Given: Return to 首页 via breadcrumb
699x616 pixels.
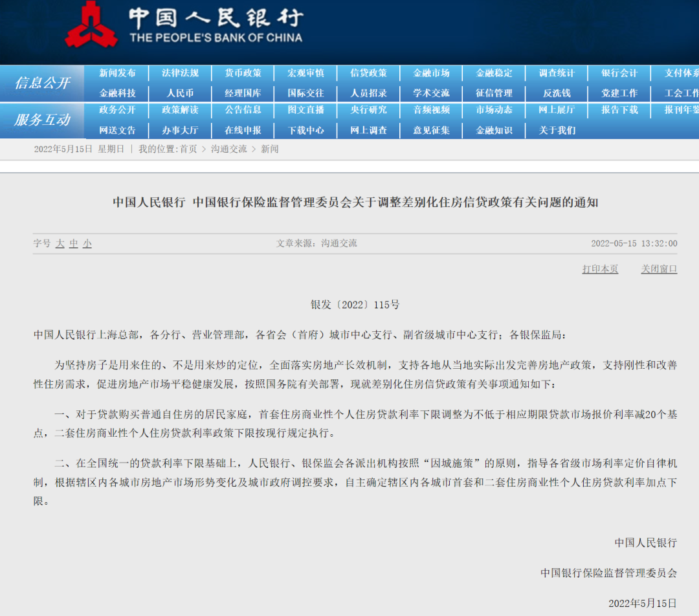Looking at the screenshot, I should pos(189,148).
